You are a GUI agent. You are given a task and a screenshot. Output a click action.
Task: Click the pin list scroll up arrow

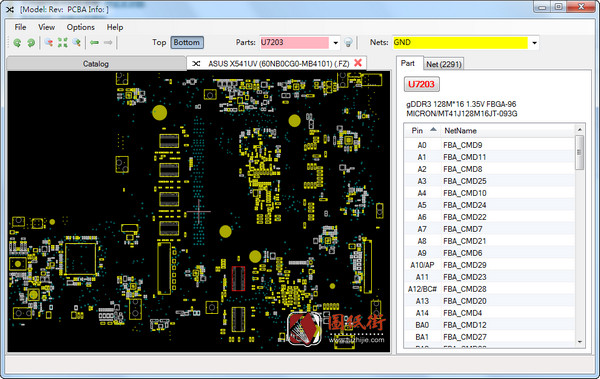click(x=579, y=129)
